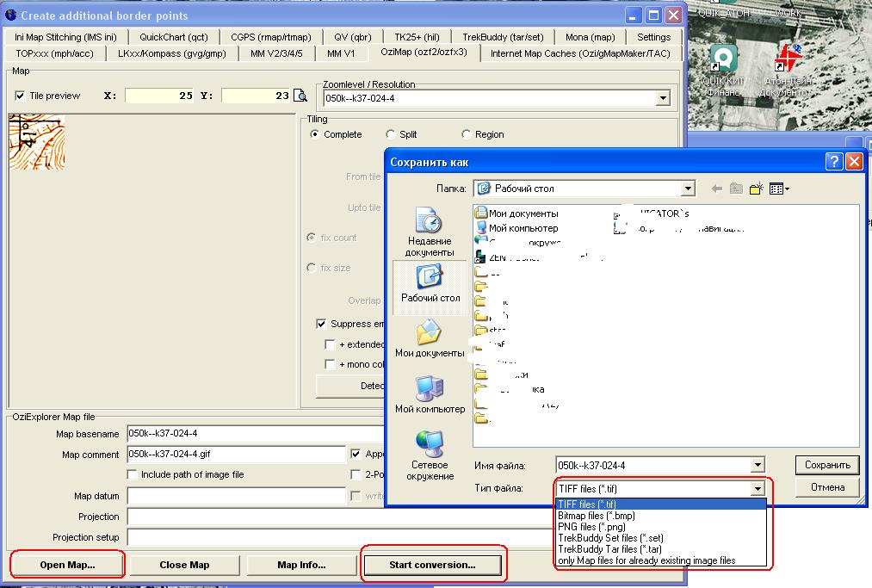Create a new folder in the save dialog
The image size is (872, 588).
757,189
